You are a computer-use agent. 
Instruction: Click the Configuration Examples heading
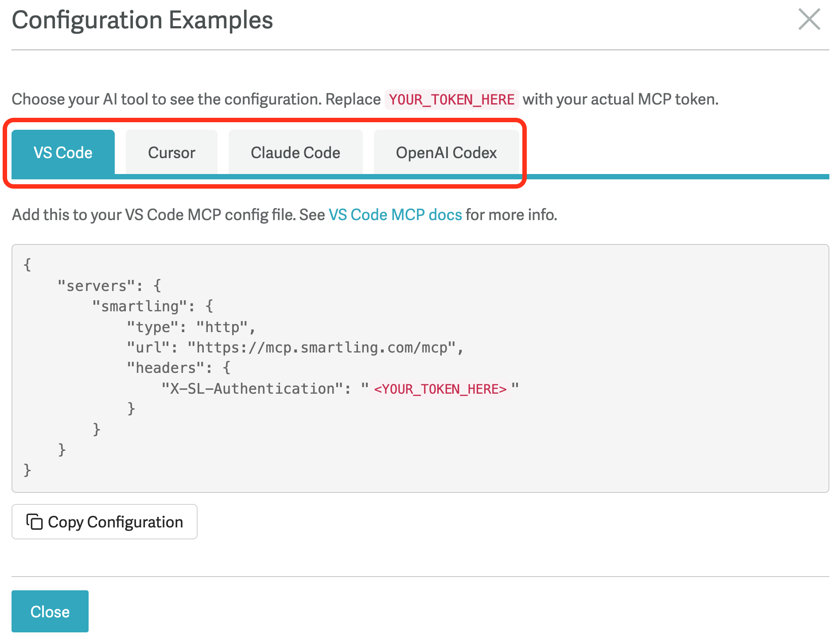142,20
